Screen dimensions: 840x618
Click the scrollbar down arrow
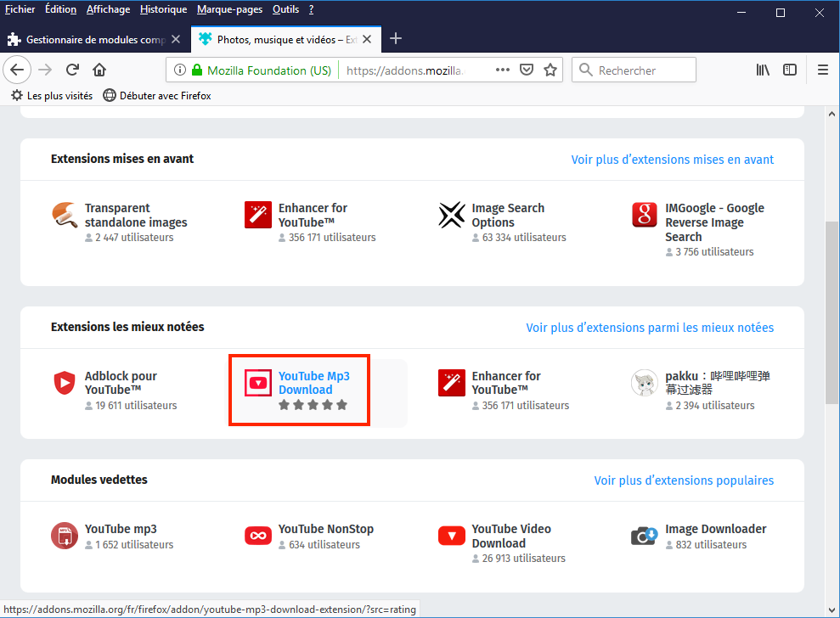(832, 610)
